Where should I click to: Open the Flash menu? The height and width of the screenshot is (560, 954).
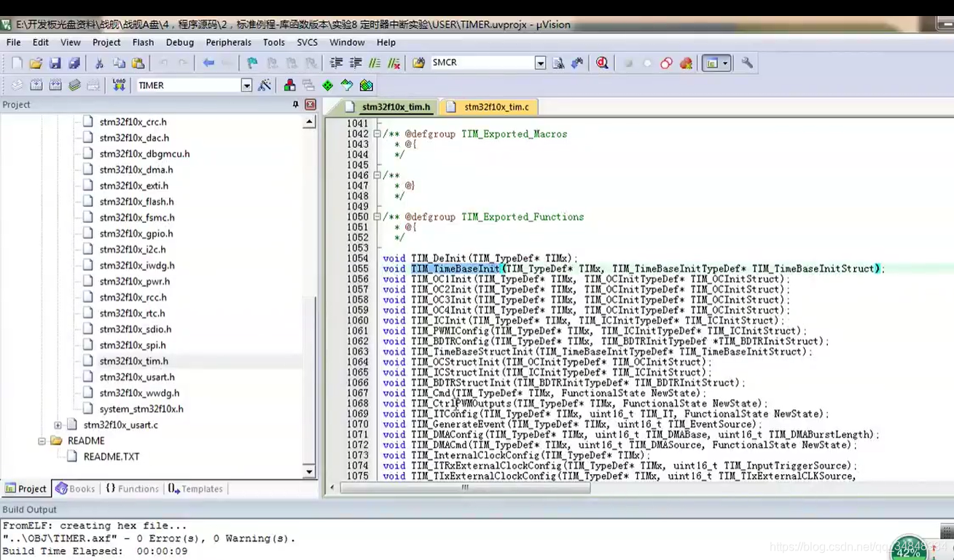click(143, 42)
